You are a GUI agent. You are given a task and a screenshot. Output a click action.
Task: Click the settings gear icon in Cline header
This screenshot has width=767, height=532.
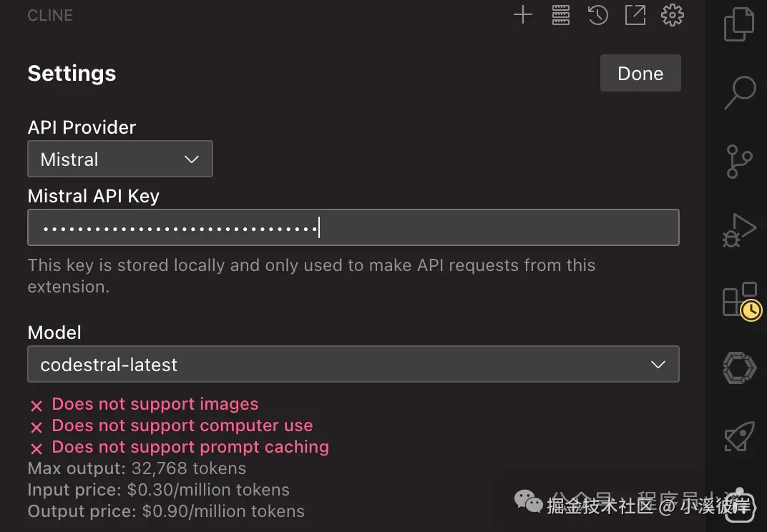point(673,15)
